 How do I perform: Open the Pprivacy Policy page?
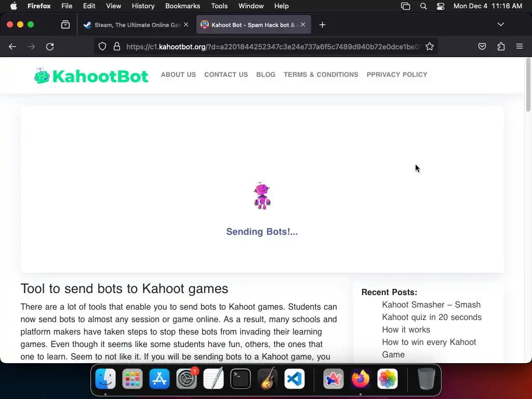(x=396, y=75)
